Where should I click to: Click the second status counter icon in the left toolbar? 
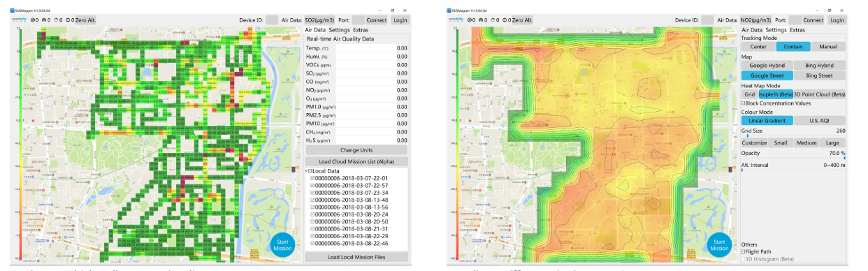(44, 20)
